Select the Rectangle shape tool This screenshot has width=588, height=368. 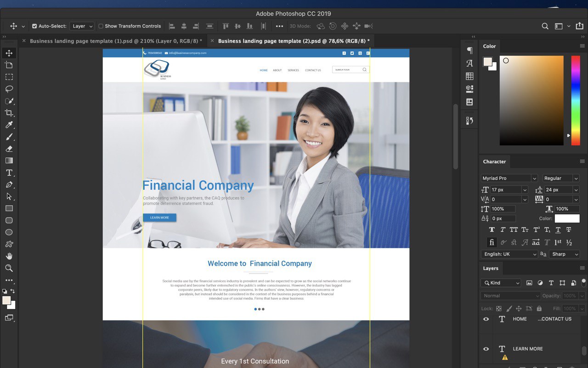[9, 209]
